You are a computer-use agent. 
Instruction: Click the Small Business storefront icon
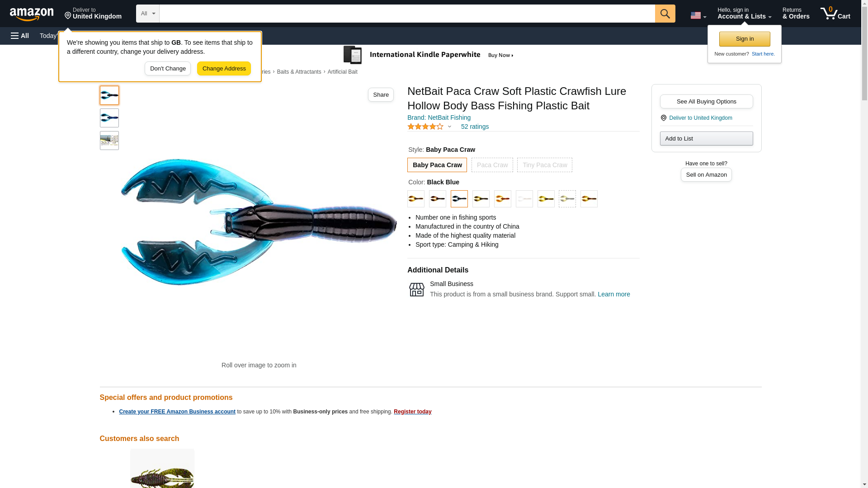[x=416, y=289]
